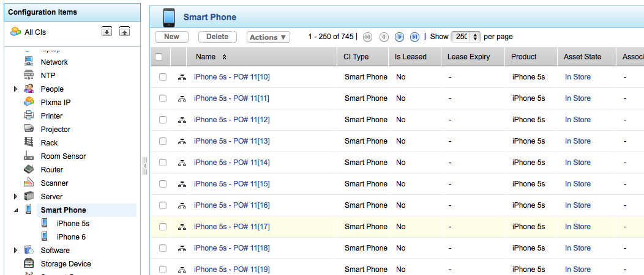Click the Network monitor icon

tap(28, 62)
